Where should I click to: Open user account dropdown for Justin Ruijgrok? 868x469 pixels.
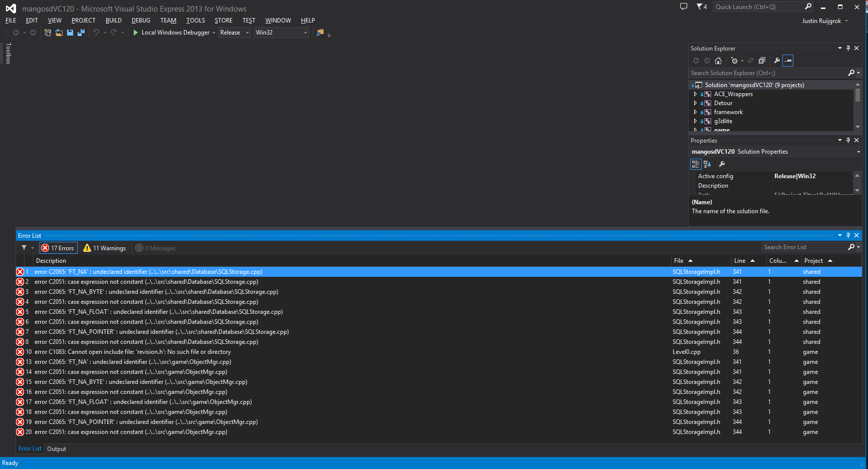click(846, 21)
